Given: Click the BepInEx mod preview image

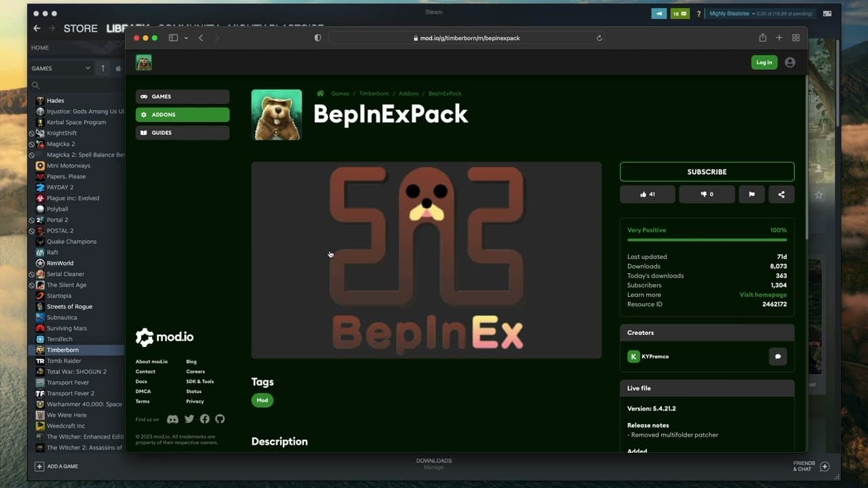Looking at the screenshot, I should (x=426, y=260).
